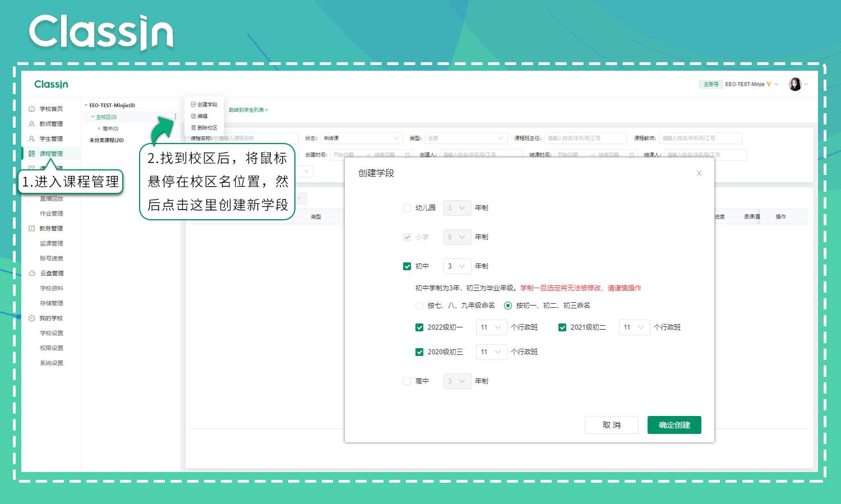Open 账号速查 in the sidebar
841x504 pixels.
pos(52,258)
